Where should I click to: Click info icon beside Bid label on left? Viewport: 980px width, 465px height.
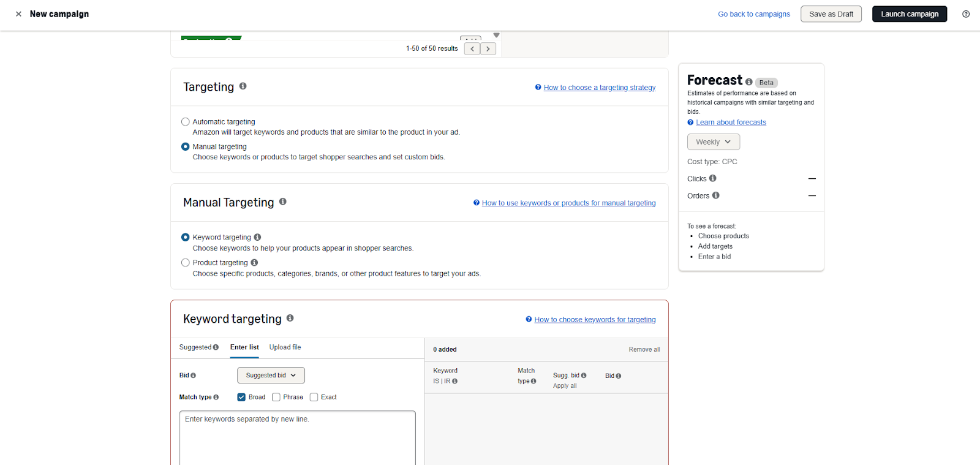coord(193,376)
